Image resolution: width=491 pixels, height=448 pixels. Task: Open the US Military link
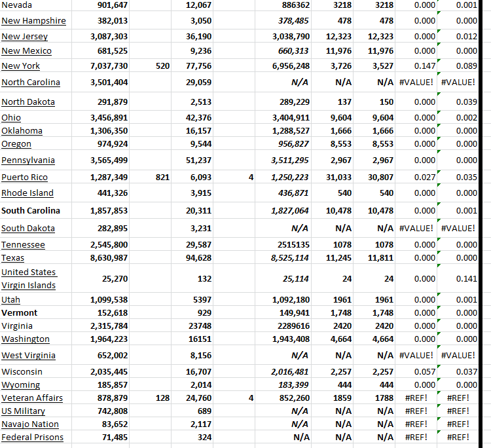click(23, 411)
